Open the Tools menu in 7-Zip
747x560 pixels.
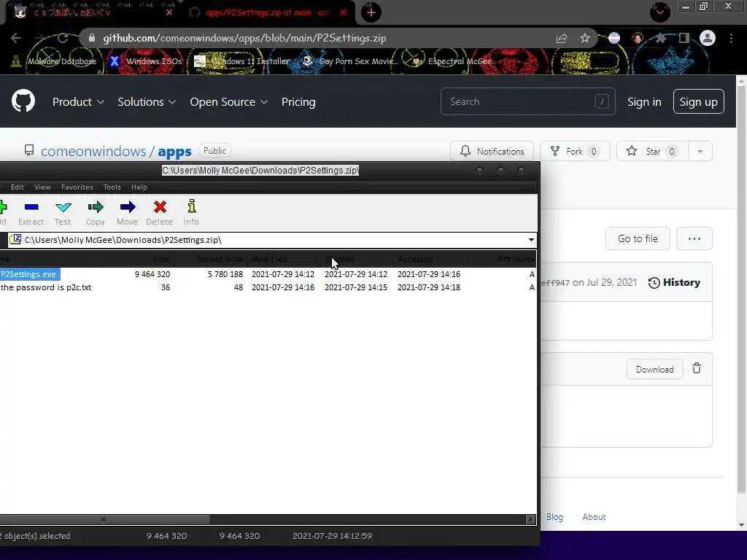click(112, 187)
